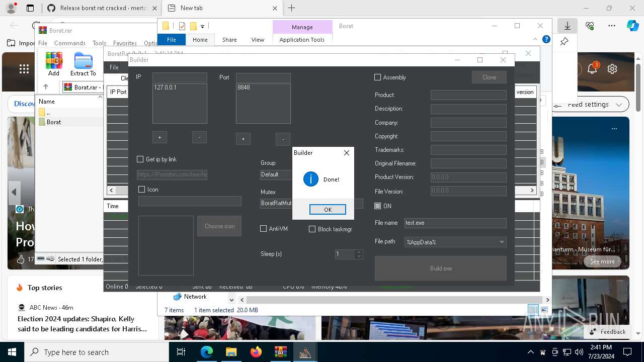
Task: Launch Firefox from the taskbar
Action: coord(256,352)
